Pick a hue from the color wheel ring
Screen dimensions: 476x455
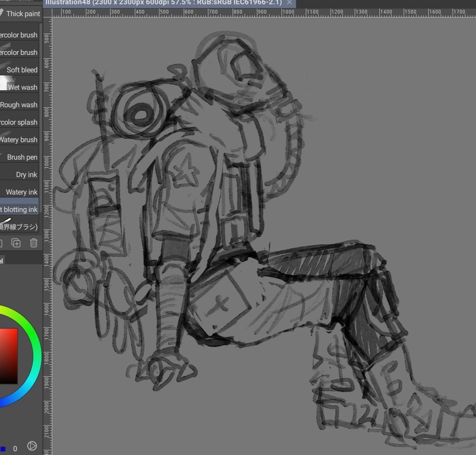coord(37,355)
